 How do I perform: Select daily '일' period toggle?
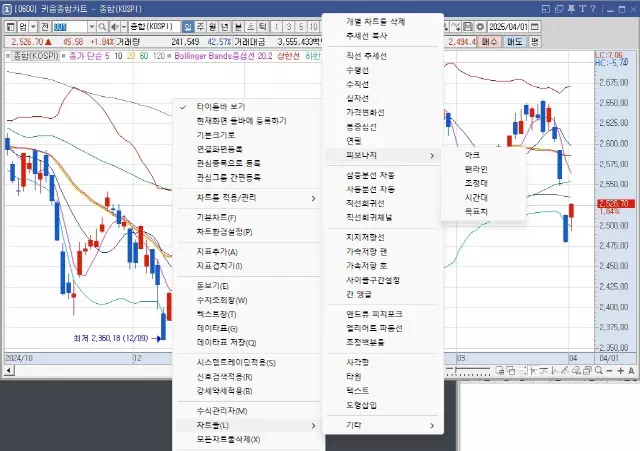pyautogui.click(x=188, y=27)
